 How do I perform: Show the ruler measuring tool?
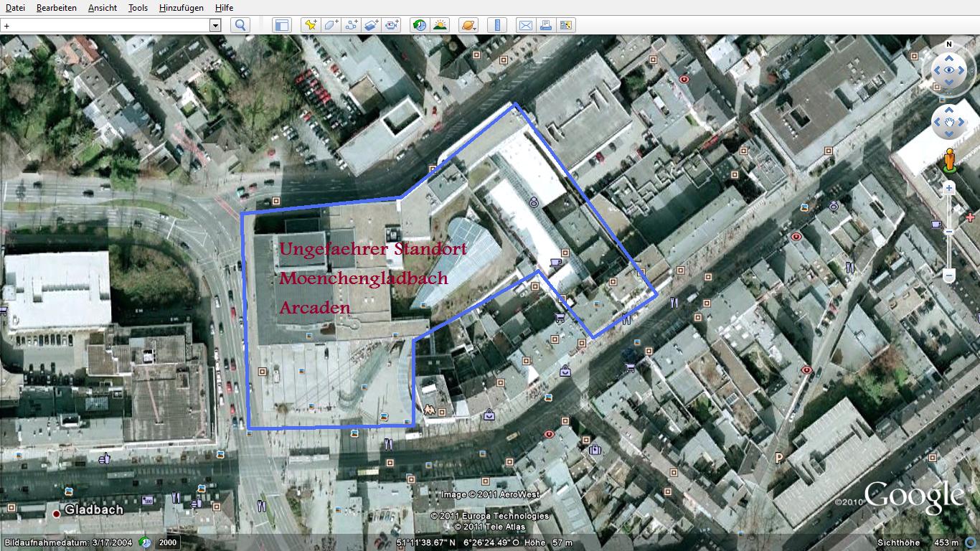(x=496, y=25)
